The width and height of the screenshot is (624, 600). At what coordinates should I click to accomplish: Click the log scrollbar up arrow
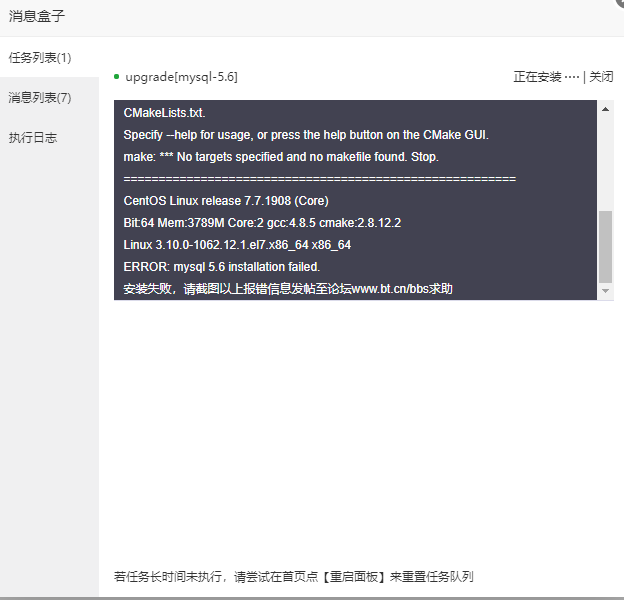[605, 109]
